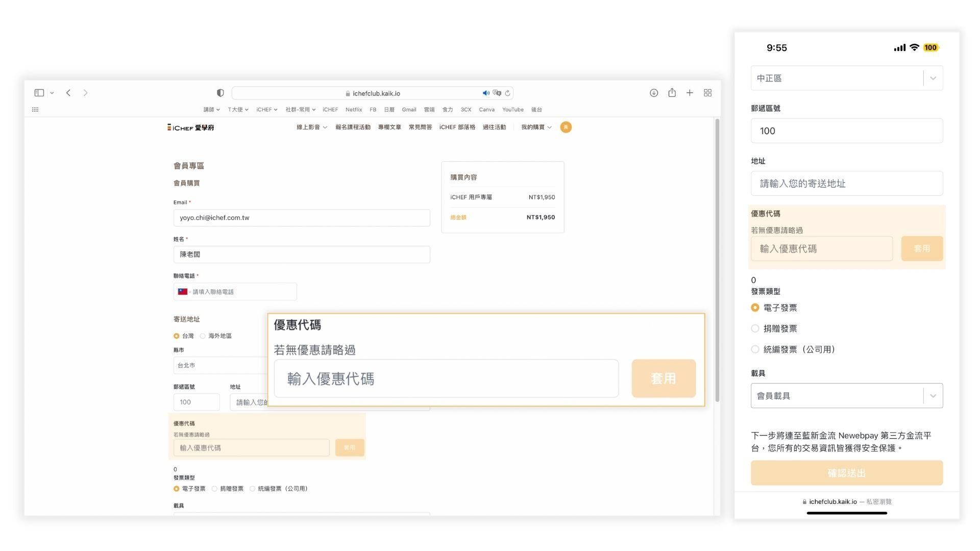Open 常見問答 nav item
Screen dimensions: 980x551
(420, 127)
